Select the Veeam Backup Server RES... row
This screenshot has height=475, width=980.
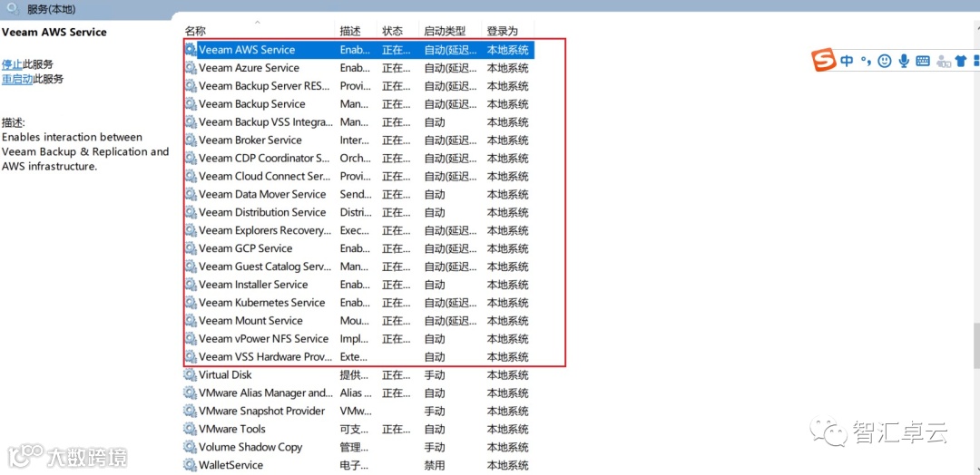[x=358, y=85]
